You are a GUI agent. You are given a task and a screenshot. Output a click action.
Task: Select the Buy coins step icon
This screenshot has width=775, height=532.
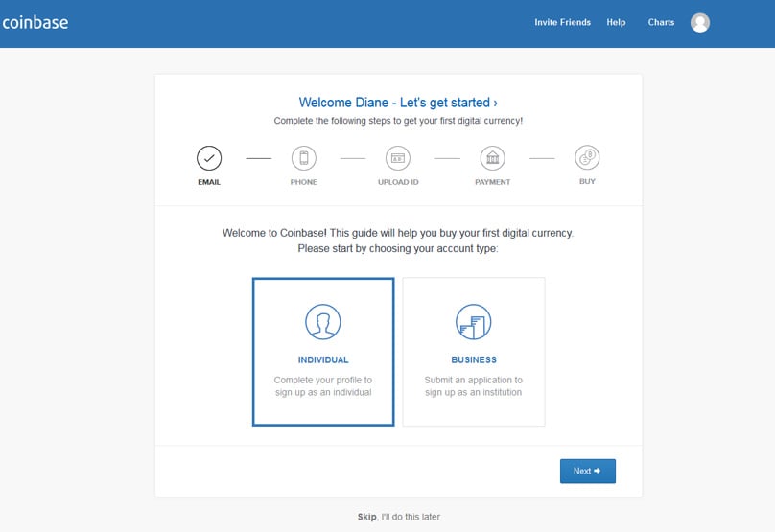(x=587, y=157)
